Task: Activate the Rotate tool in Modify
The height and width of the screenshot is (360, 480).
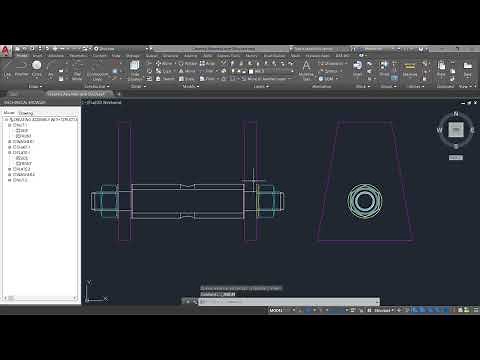Action: pos(188,63)
